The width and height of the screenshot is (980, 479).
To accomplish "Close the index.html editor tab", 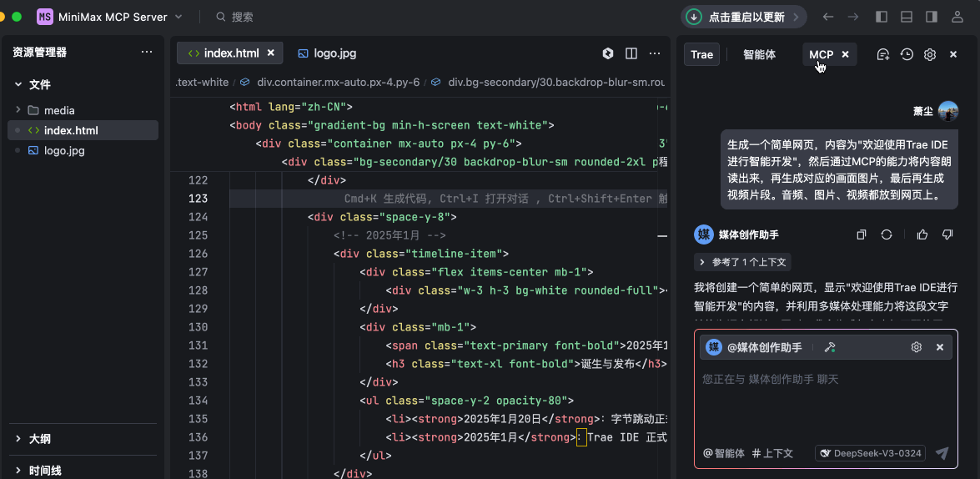I will click(x=270, y=53).
